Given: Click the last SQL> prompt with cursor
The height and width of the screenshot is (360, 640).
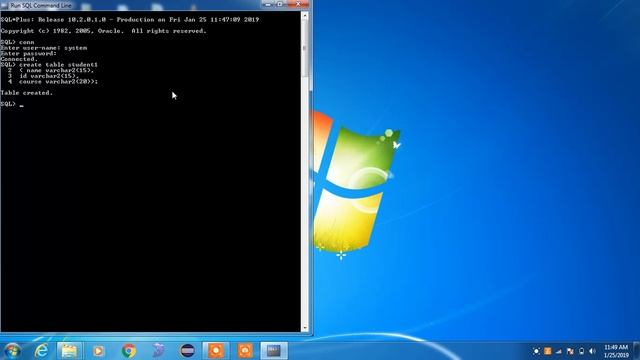Looking at the screenshot, I should click(12, 104).
